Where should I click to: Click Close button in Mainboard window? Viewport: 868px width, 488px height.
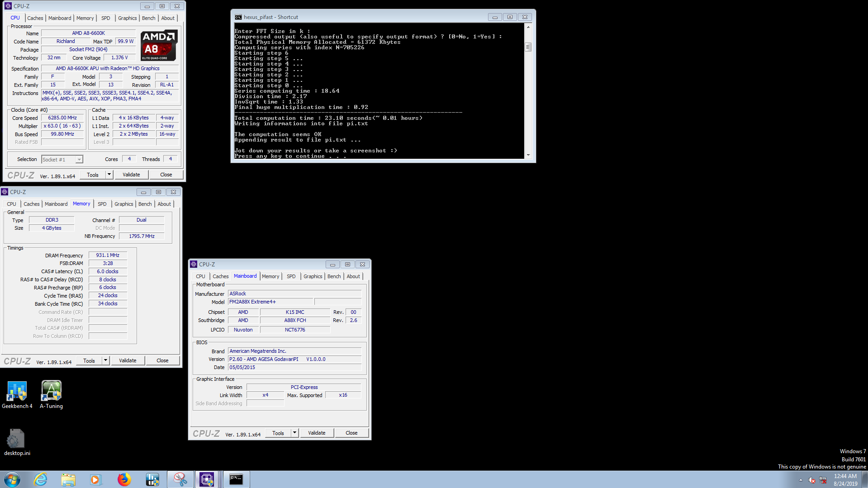click(351, 433)
